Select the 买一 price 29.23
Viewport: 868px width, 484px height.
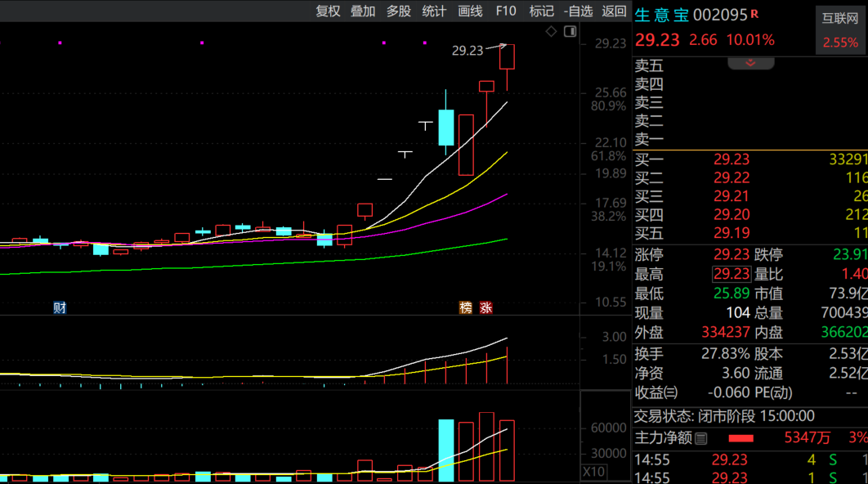(x=732, y=159)
